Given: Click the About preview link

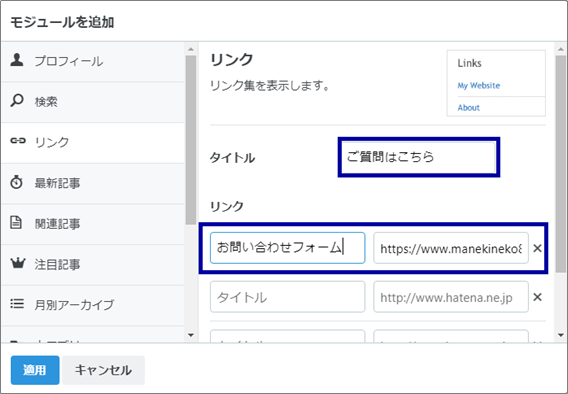Looking at the screenshot, I should [468, 108].
